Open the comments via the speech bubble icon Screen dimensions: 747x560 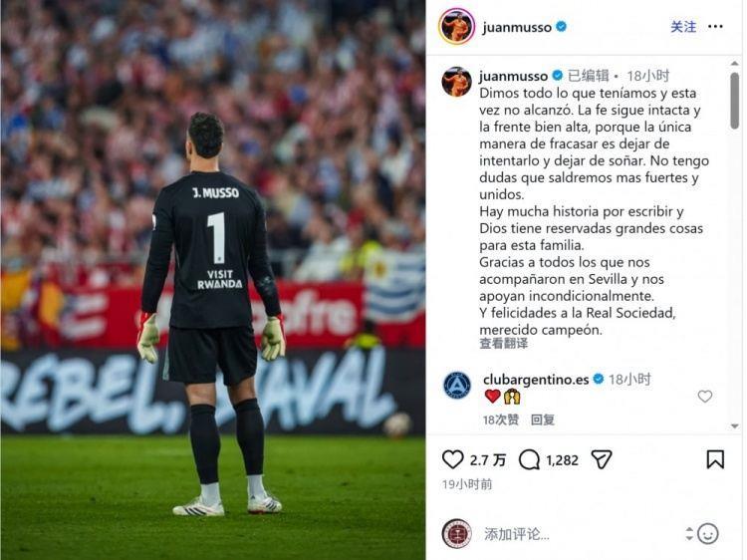click(x=529, y=460)
